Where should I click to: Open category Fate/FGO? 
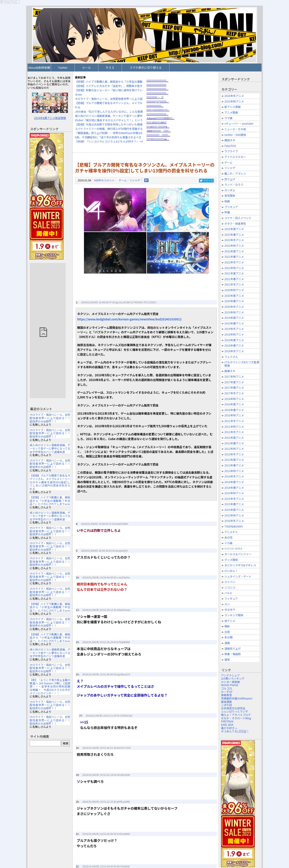pos(230,146)
